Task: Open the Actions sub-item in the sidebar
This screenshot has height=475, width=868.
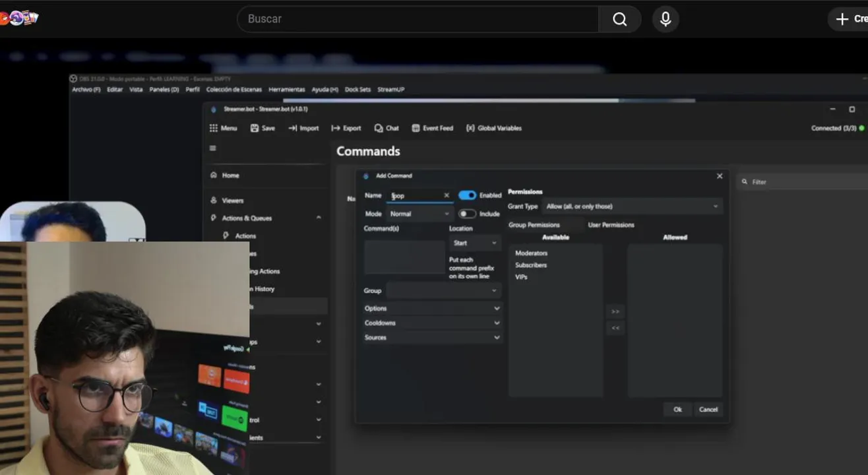Action: click(x=239, y=236)
